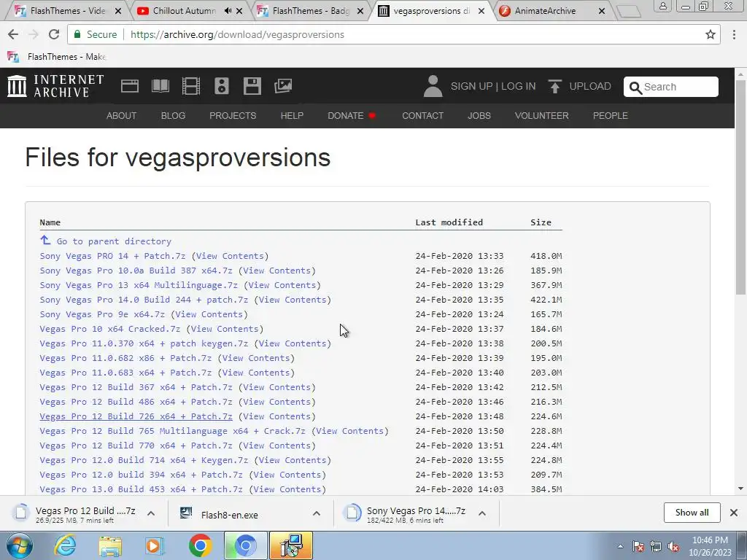Click Show all downloads button

click(692, 513)
